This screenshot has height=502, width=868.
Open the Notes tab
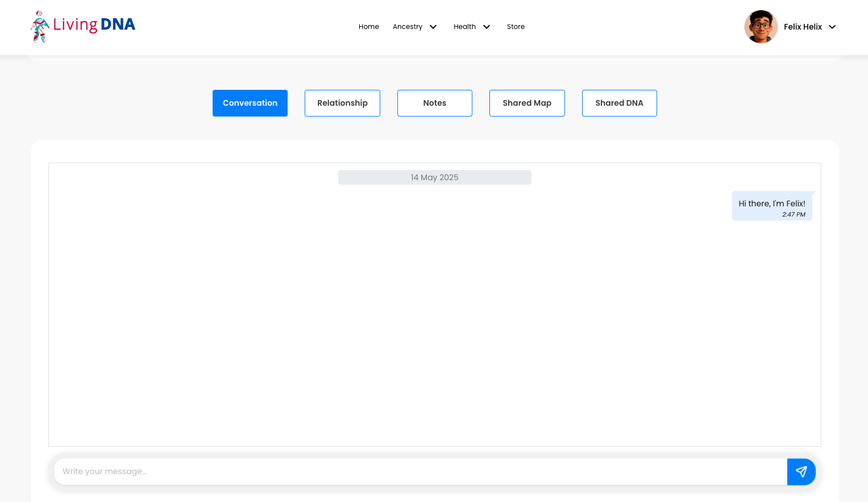435,103
